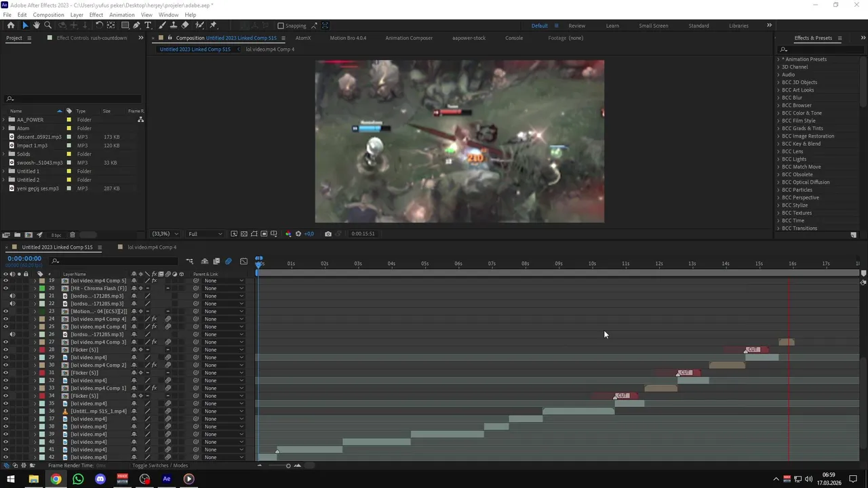
Task: Select the Selection (arrow) tool
Action: point(25,25)
